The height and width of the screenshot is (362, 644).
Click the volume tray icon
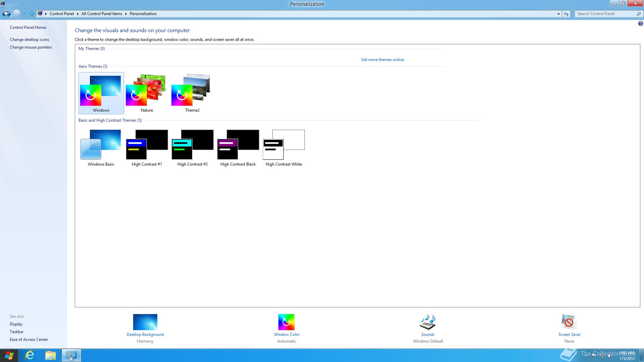(x=610, y=356)
